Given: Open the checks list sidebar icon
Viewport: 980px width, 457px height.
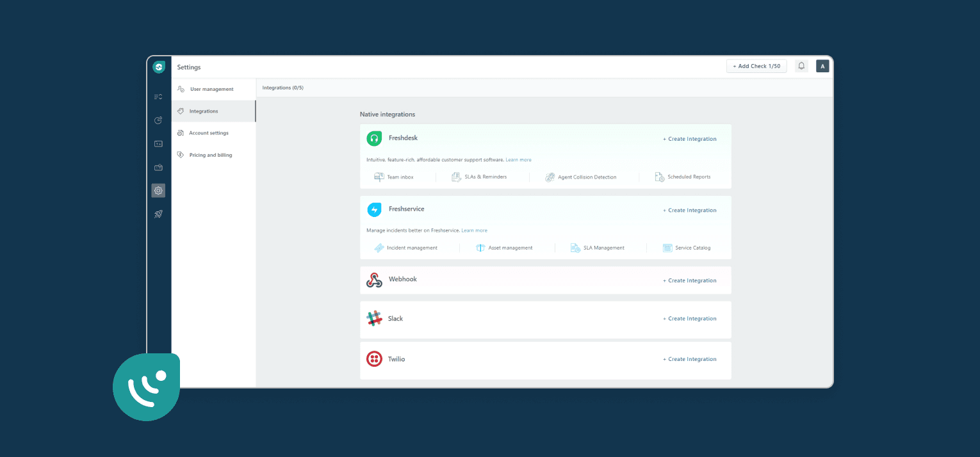Looking at the screenshot, I should (158, 97).
